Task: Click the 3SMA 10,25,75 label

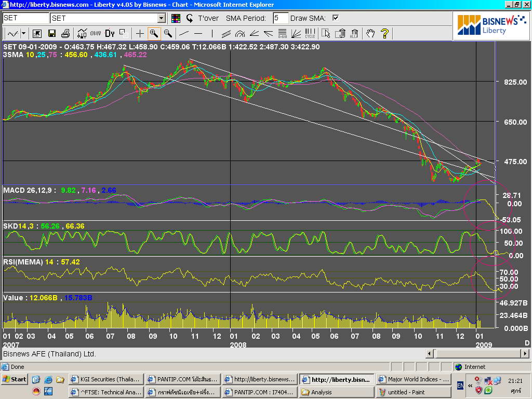Action: coord(30,55)
